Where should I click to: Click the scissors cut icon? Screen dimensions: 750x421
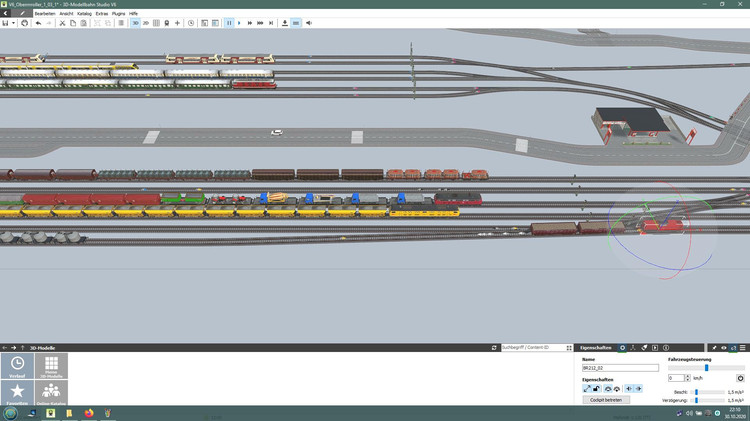pos(62,22)
